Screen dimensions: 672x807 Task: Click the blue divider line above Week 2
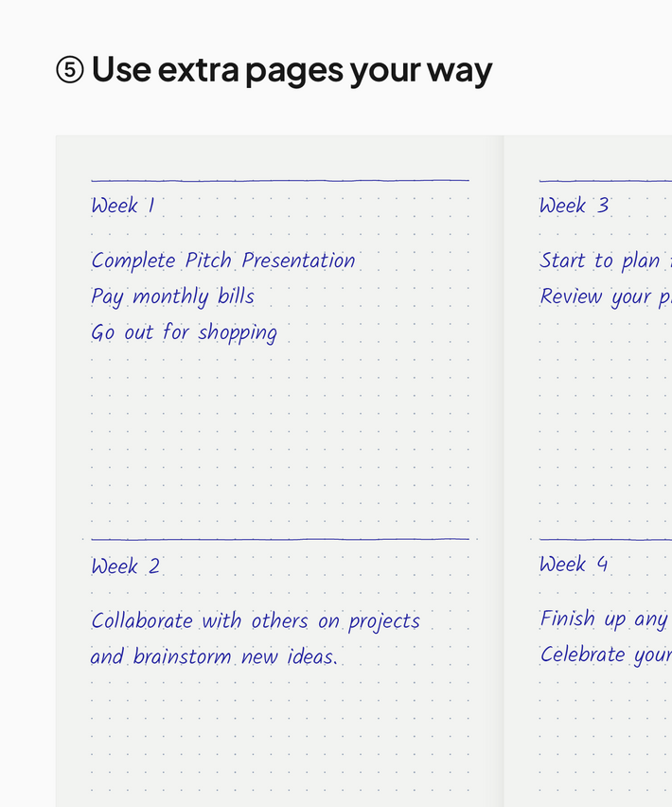pos(280,539)
